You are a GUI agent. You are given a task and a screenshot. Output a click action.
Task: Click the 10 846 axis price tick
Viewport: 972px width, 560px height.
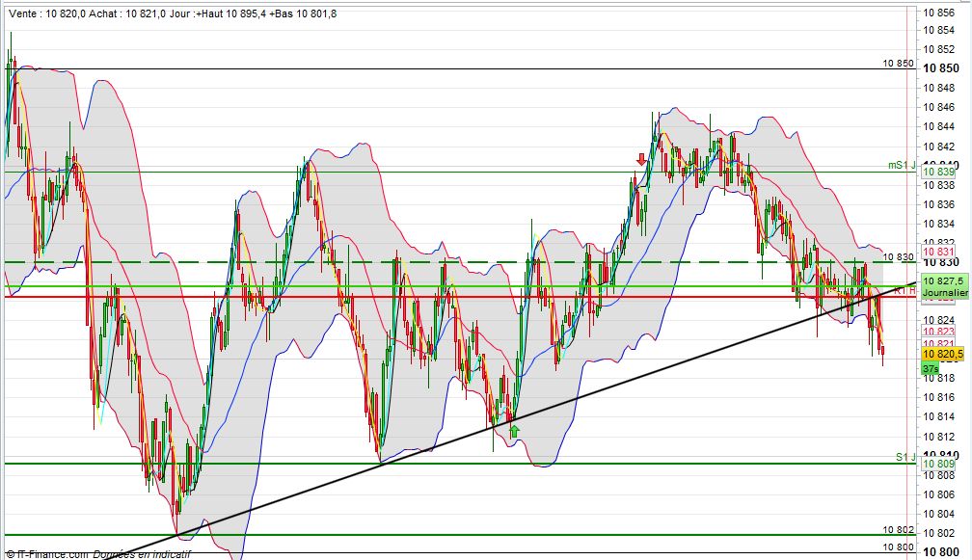938,107
